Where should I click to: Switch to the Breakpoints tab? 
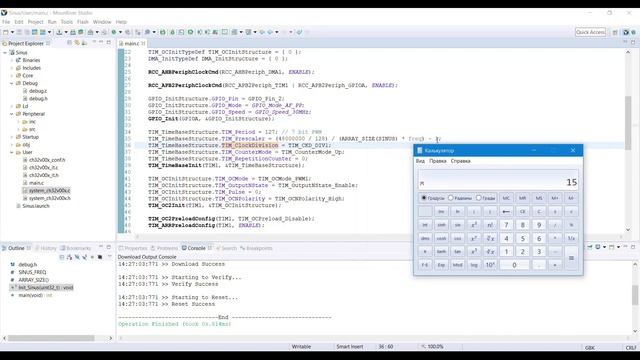(256, 248)
